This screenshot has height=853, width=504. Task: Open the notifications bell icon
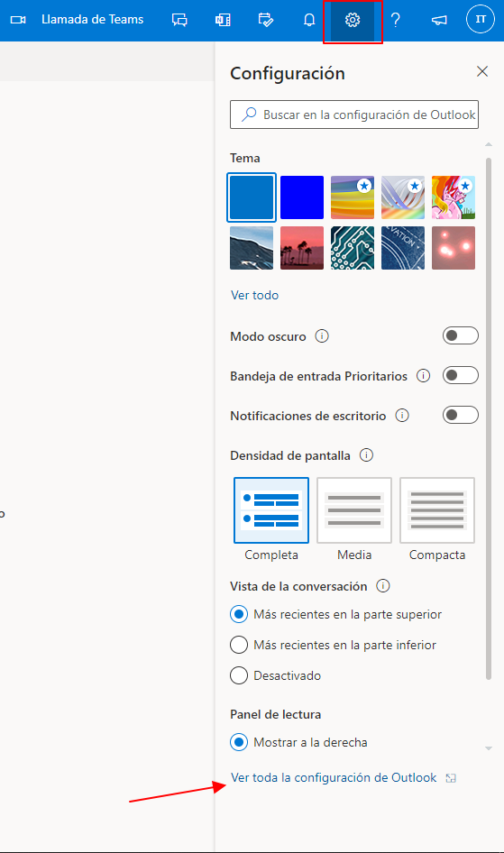click(x=309, y=20)
